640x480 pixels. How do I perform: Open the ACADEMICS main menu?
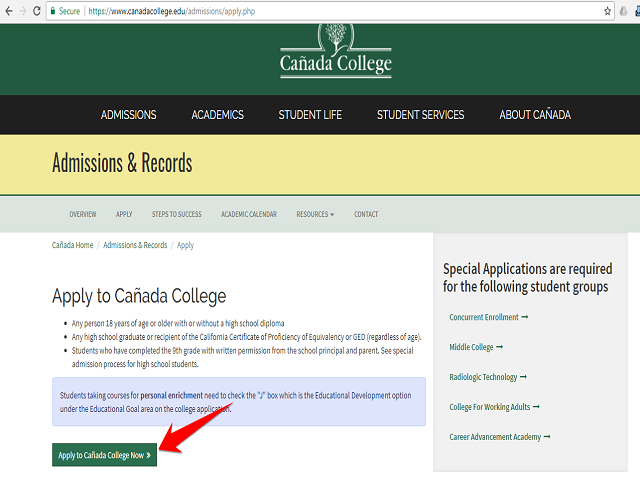pyautogui.click(x=218, y=115)
